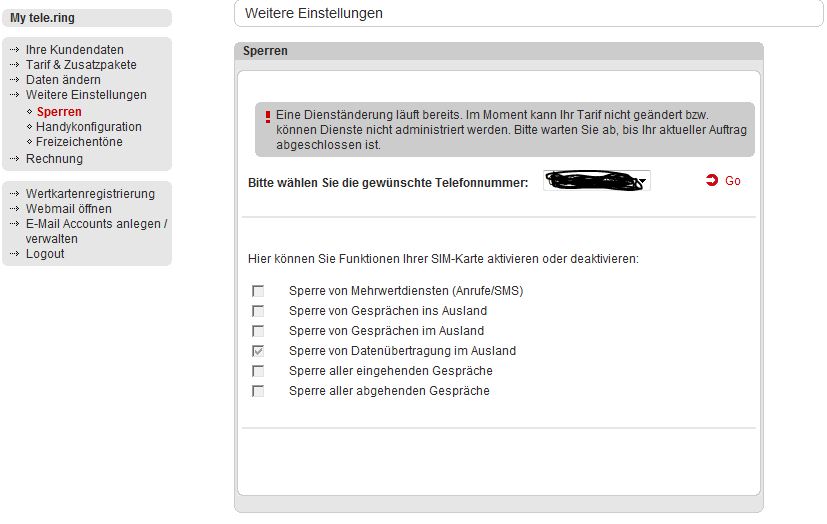Expand Weitere Einstellungen menu section
Screen dimensions: 827x524
coord(86,95)
